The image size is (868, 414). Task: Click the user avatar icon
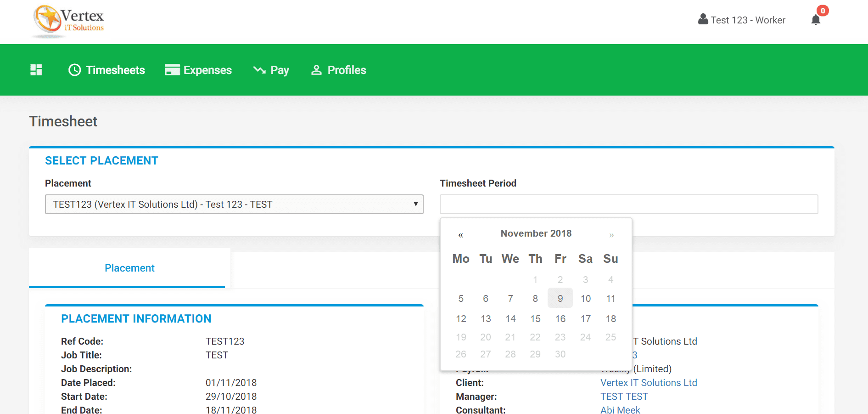703,20
